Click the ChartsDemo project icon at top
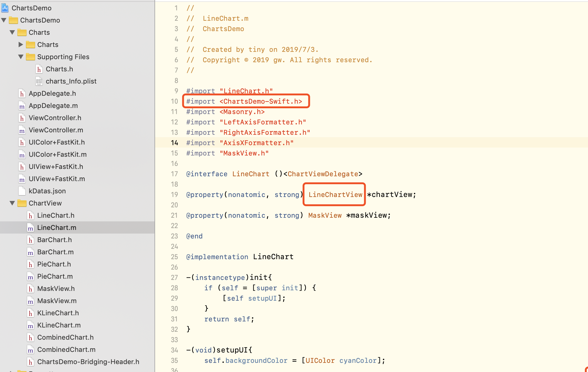 click(5, 8)
